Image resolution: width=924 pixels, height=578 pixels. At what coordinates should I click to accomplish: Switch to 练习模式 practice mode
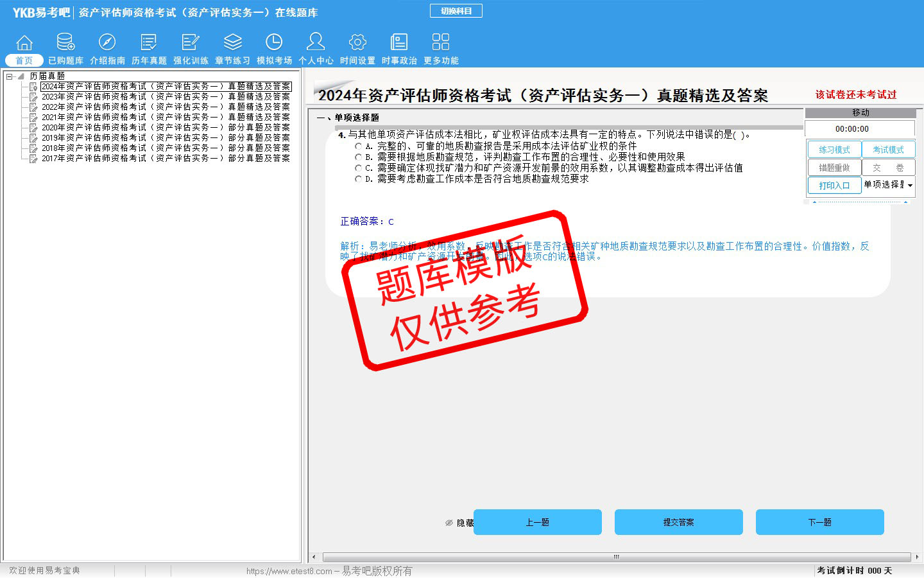tap(834, 150)
